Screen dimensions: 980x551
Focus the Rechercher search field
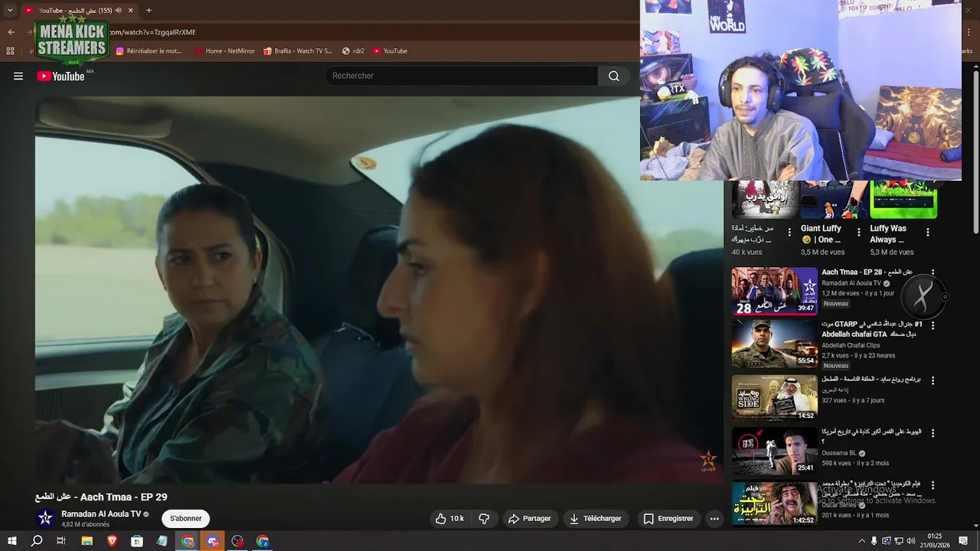462,76
